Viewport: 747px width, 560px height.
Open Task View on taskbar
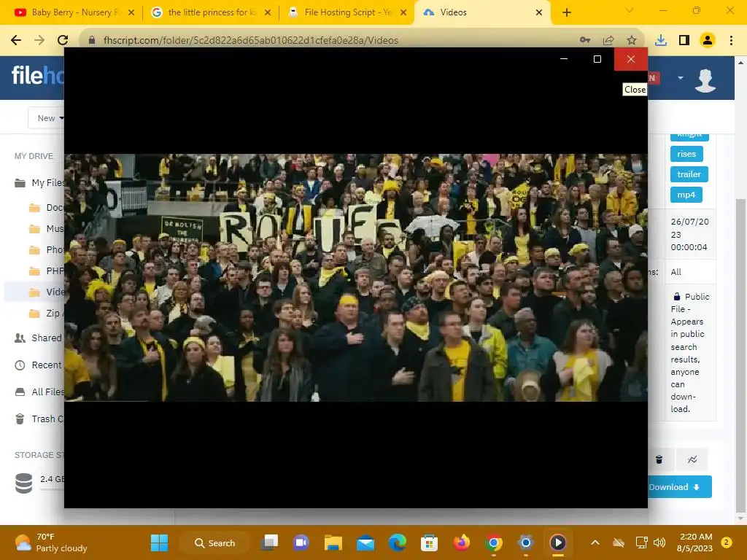click(x=270, y=542)
